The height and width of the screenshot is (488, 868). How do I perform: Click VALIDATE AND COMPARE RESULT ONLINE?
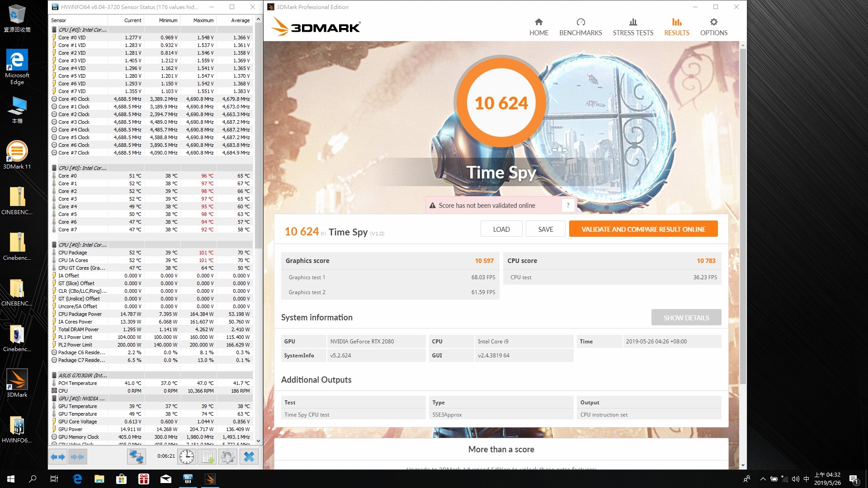pos(643,229)
